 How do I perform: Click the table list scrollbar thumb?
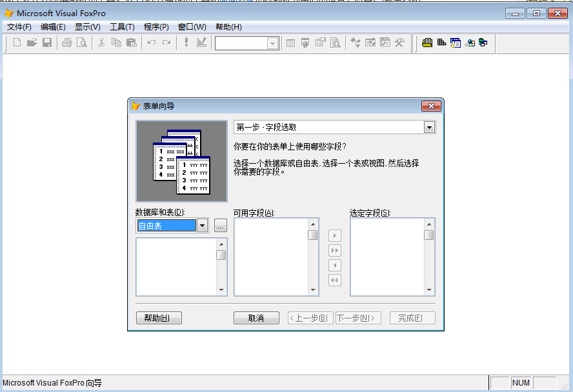[221, 255]
